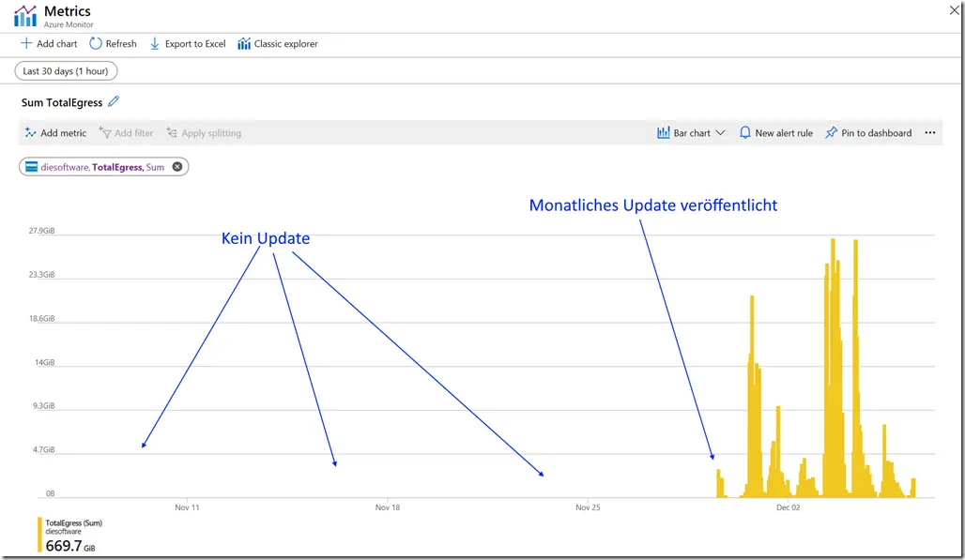The height and width of the screenshot is (560, 965).
Task: Click the New alert rule bell icon
Action: coord(744,133)
